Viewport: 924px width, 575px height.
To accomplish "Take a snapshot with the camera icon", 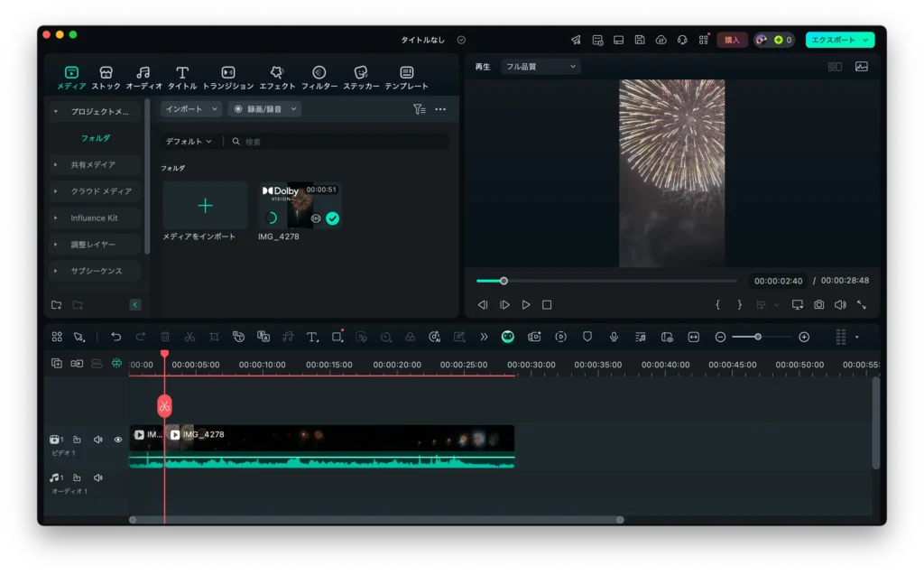I will pyautogui.click(x=818, y=305).
